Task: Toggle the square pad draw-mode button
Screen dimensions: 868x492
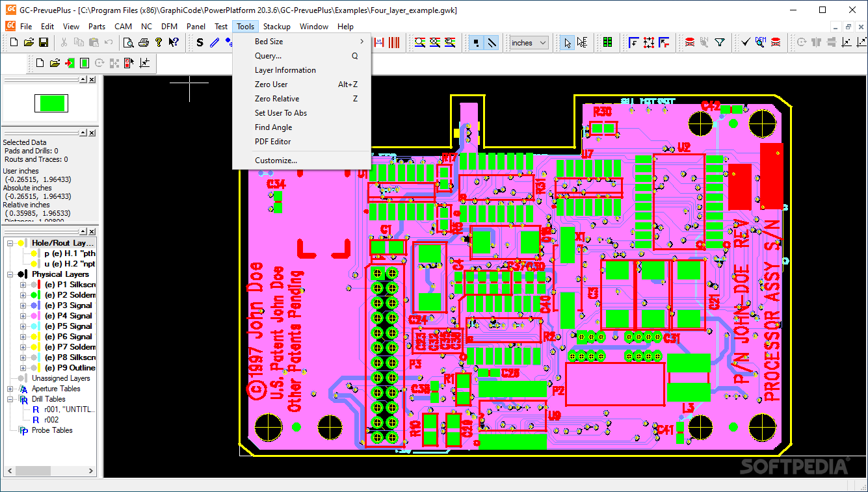Action: 477,42
